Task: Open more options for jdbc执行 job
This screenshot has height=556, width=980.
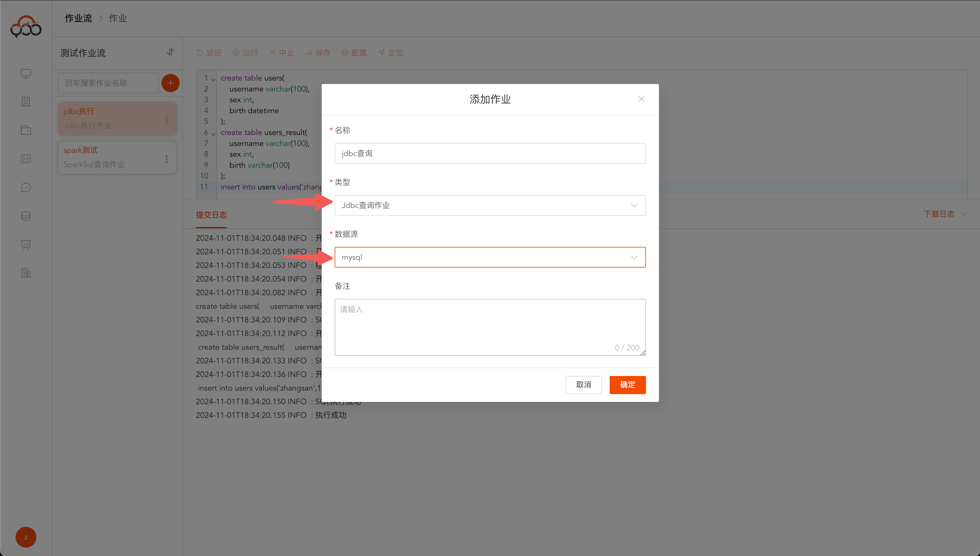Action: click(x=166, y=120)
